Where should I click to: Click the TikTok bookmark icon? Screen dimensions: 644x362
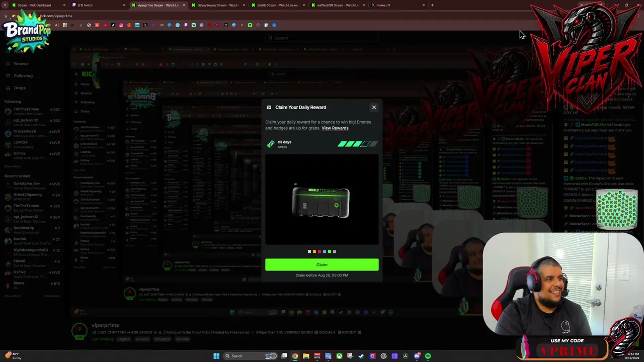113,25
